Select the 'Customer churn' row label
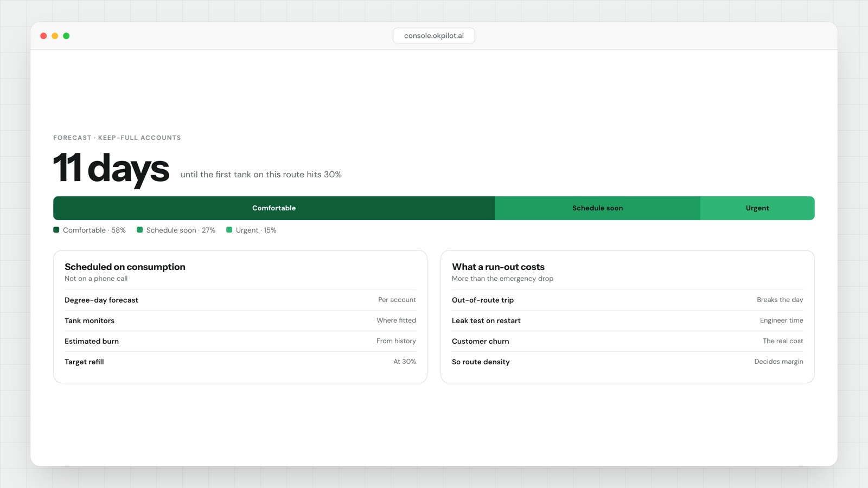This screenshot has height=488, width=868. 481,342
